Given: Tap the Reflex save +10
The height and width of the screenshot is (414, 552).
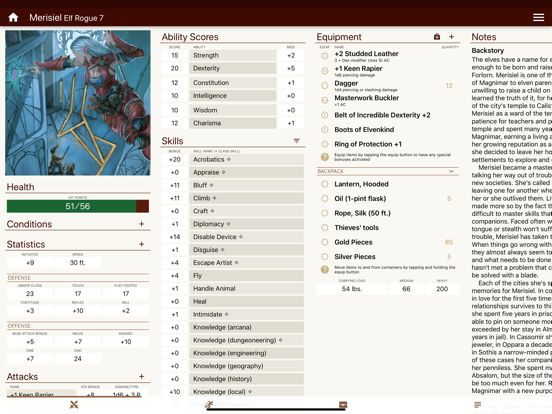Looking at the screenshot, I should (x=78, y=311).
